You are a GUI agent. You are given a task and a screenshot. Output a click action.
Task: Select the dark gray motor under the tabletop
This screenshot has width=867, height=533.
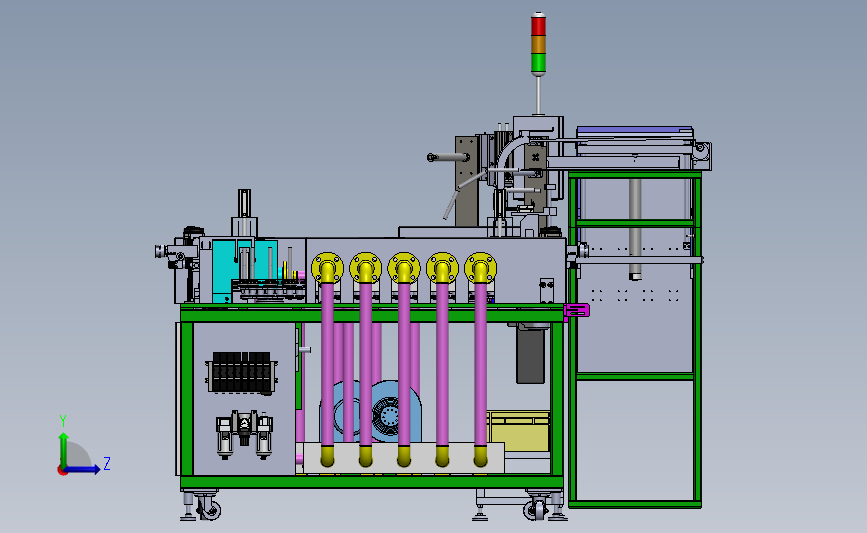click(x=530, y=356)
